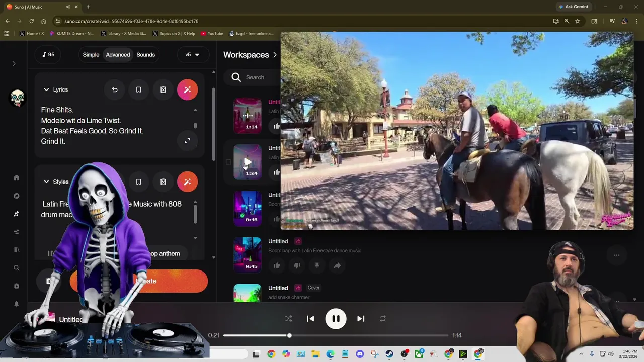This screenshot has width=644, height=362.
Task: Show hidden system tray icons
Action: (x=581, y=354)
